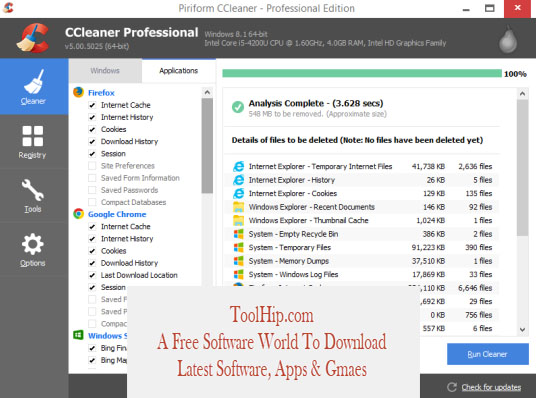Click the Firefox icon in applications list
536x398 pixels.
coord(78,92)
